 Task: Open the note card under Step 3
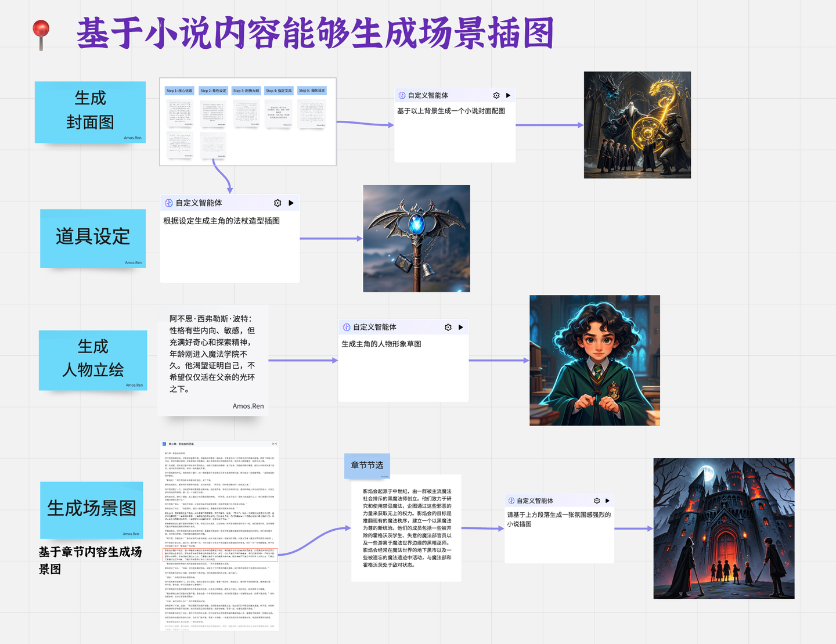coord(246,113)
